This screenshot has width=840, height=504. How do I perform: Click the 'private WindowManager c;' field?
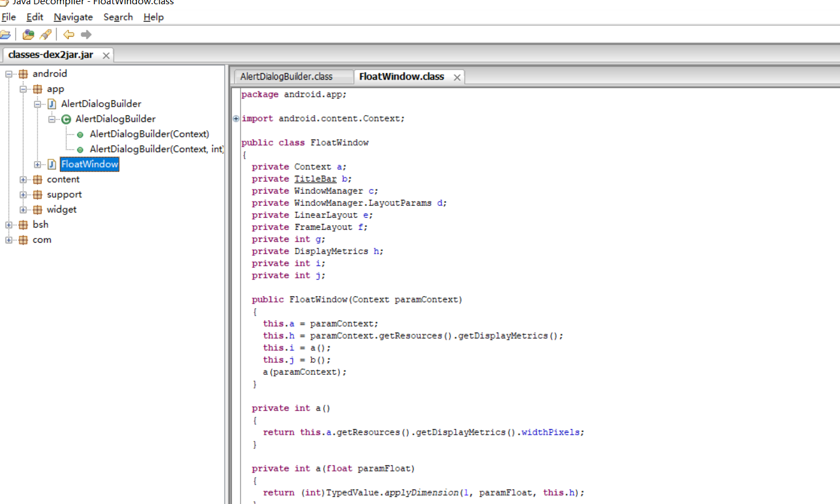click(315, 191)
